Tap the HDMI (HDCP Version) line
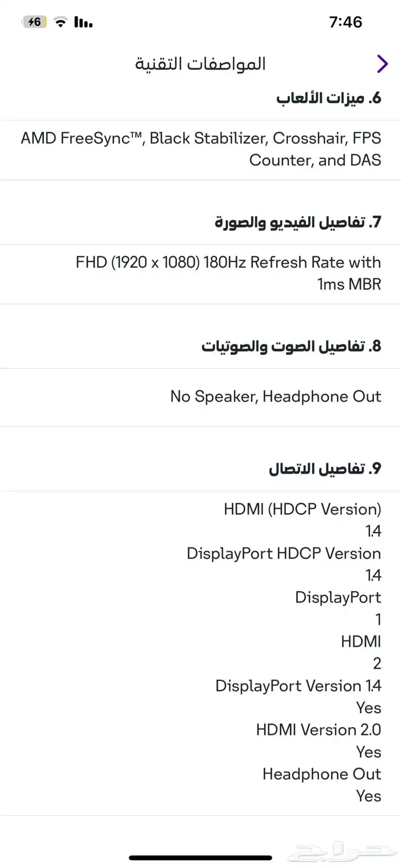The width and height of the screenshot is (401, 868). click(x=302, y=509)
